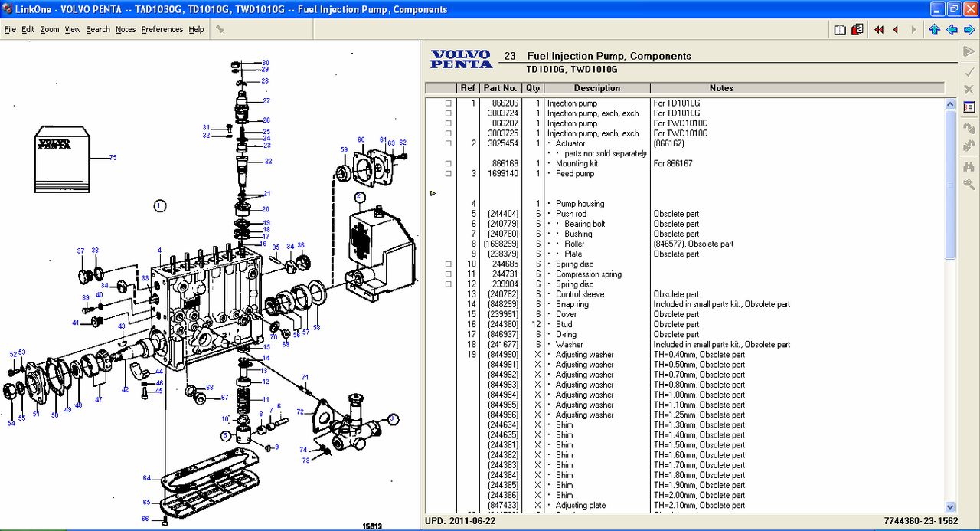
Task: Click callout 30 at top of diagram
Action: (266, 63)
